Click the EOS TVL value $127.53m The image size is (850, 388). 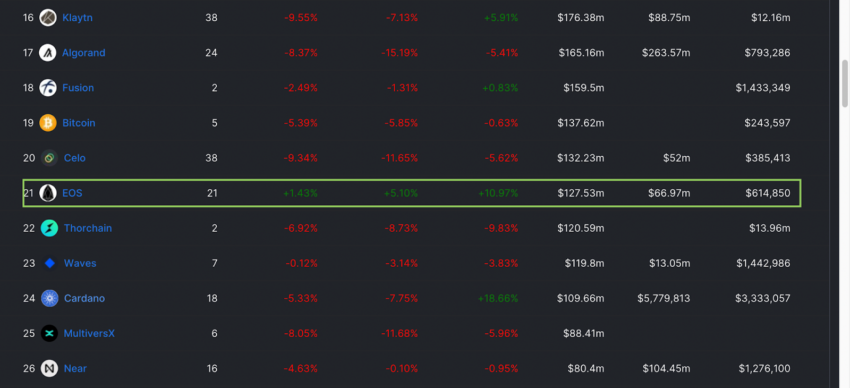(x=581, y=193)
